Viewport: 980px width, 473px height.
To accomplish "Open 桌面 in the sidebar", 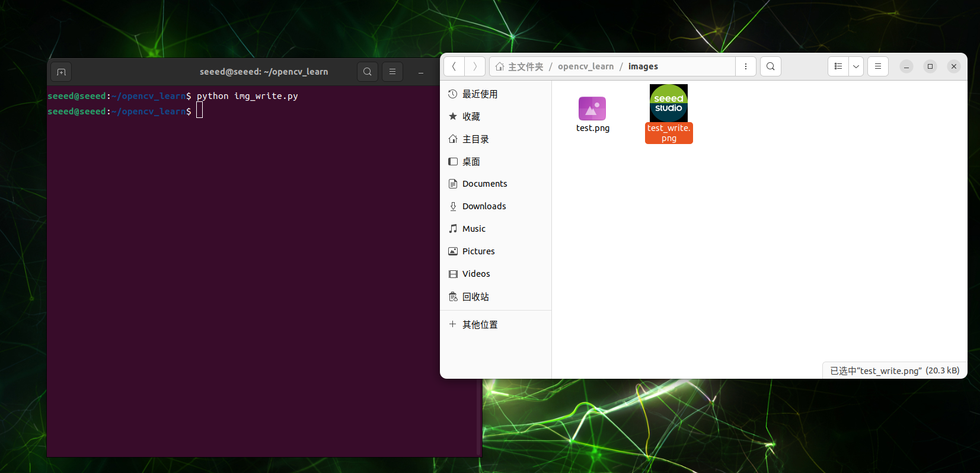I will 496,162.
